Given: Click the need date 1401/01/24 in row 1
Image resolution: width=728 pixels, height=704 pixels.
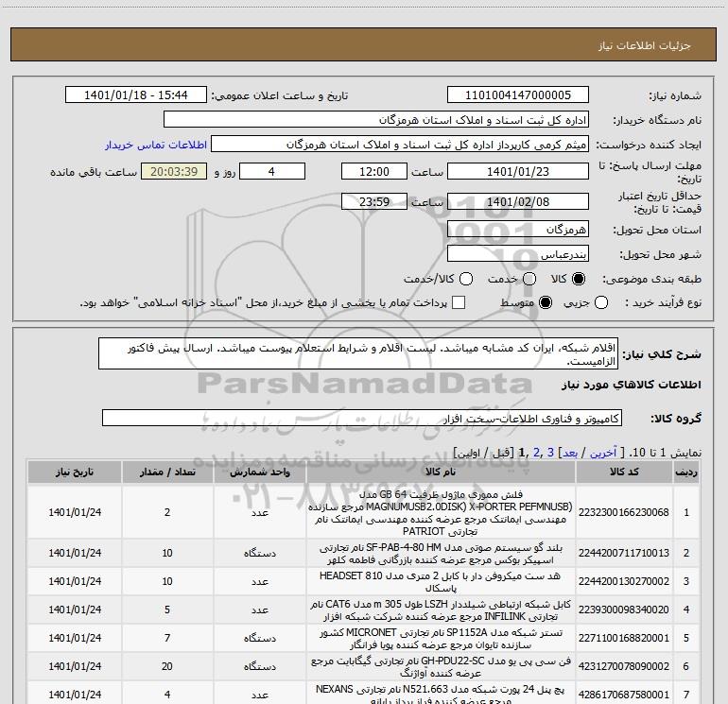Looking at the screenshot, I should click(x=75, y=512).
